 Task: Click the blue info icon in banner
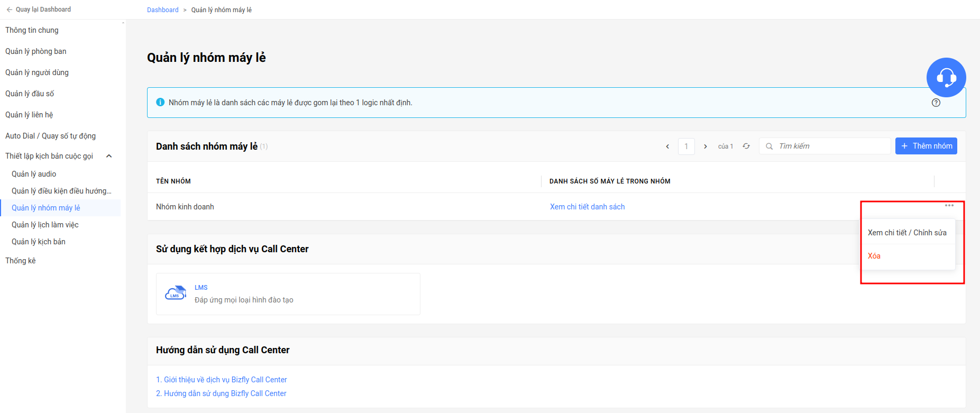coord(160,102)
